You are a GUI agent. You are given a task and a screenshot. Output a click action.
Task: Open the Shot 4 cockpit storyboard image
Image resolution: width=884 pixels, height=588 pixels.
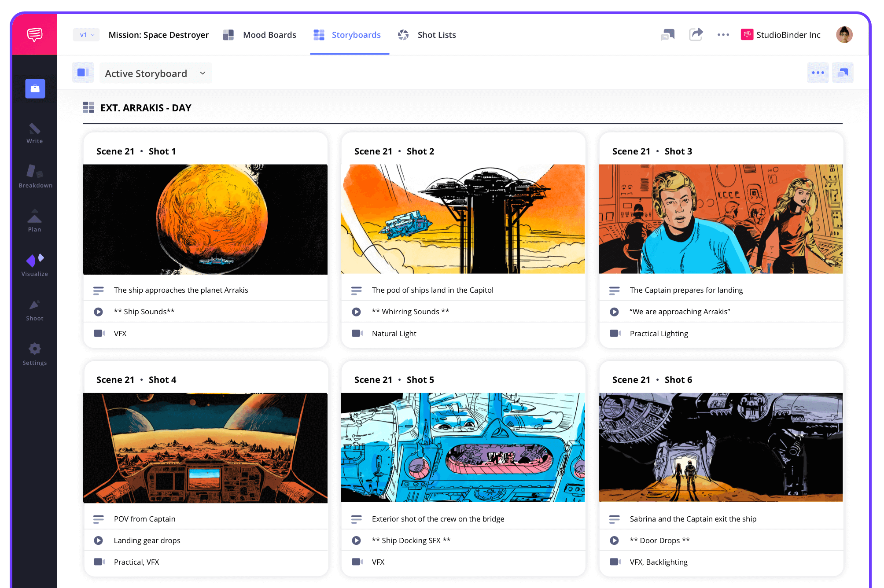[x=205, y=448]
